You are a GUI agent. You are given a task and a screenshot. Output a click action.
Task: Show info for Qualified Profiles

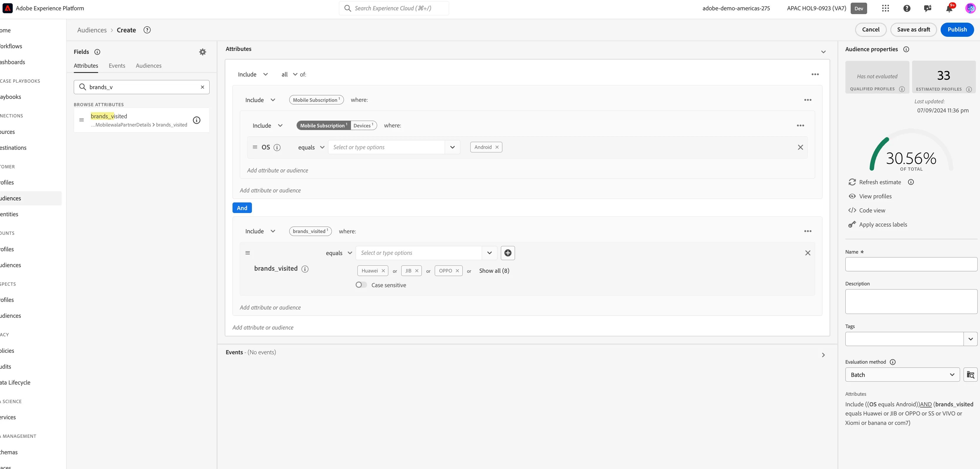click(x=902, y=89)
